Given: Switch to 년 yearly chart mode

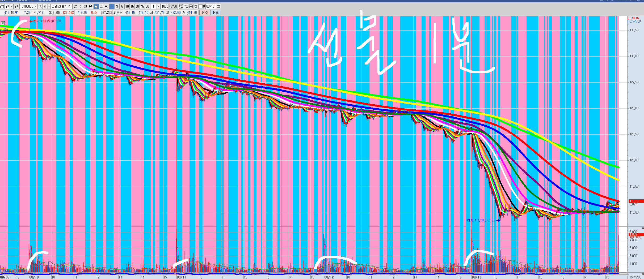Looking at the screenshot, I should click(x=91, y=6).
